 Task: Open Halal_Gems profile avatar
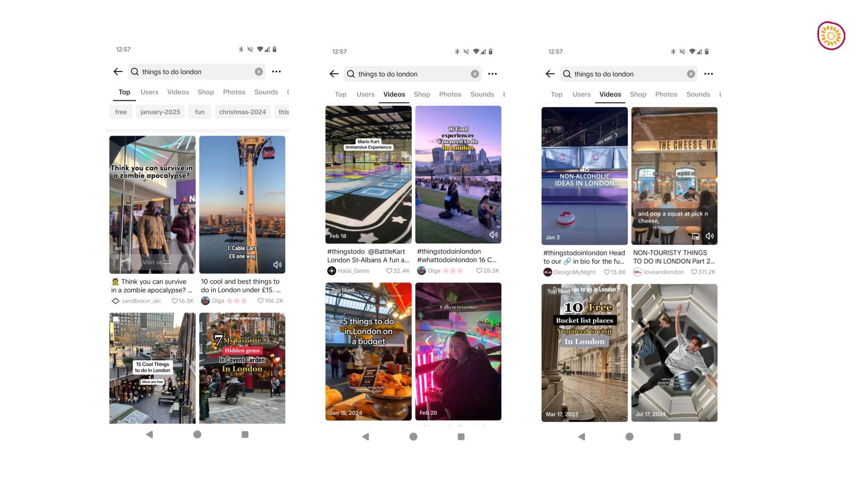[x=331, y=271]
